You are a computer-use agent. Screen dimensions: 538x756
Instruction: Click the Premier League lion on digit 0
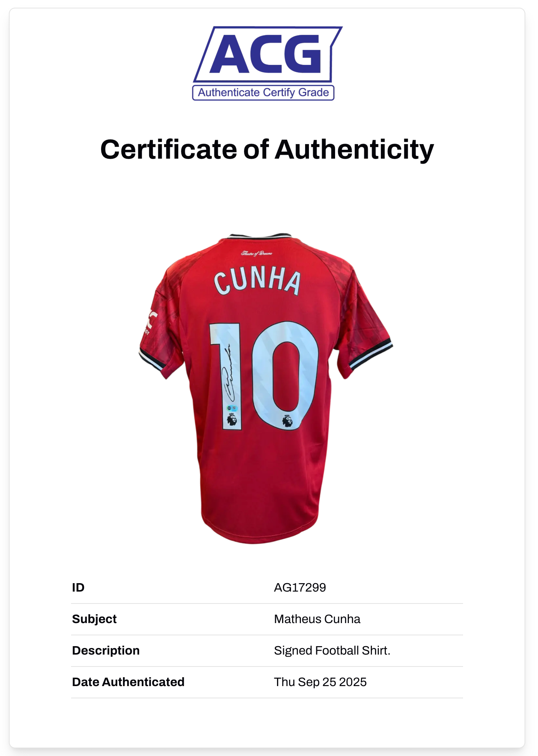coord(287,421)
